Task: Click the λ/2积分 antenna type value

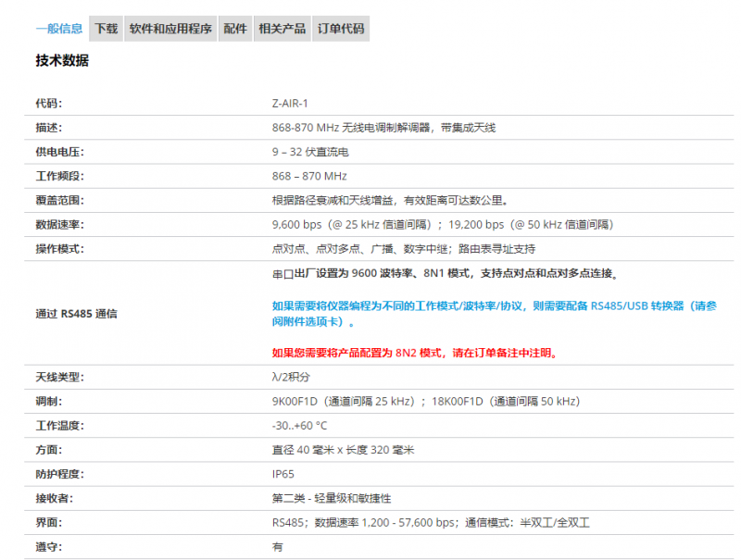Action: [x=292, y=377]
